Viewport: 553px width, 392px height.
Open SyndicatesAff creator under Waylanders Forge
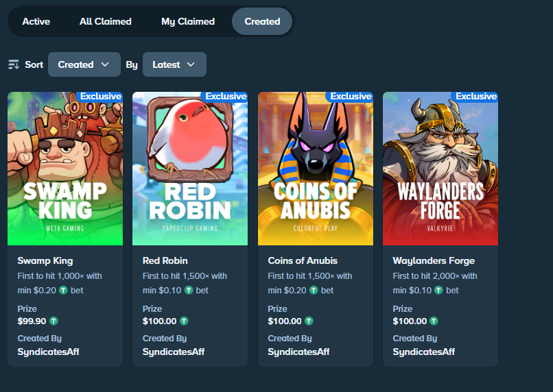(423, 352)
